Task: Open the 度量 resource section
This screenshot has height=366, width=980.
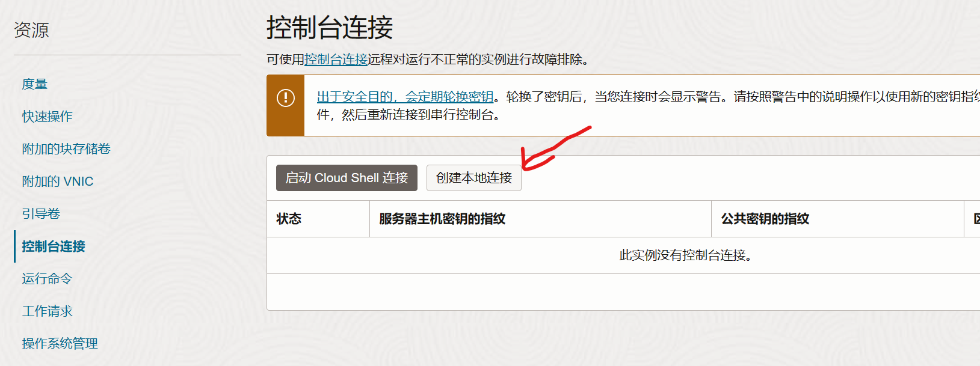Action: [34, 84]
